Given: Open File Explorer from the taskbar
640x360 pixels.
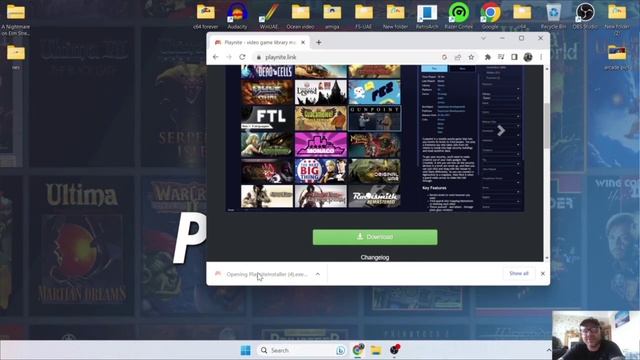Looking at the screenshot, I should pos(376,350).
